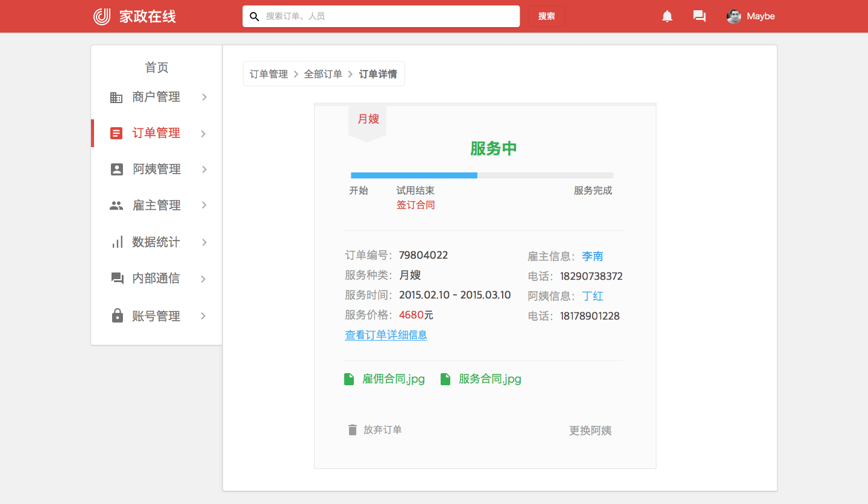This screenshot has height=504, width=868.
Task: Expand the 内部通信 chevron arrow
Action: tap(204, 279)
